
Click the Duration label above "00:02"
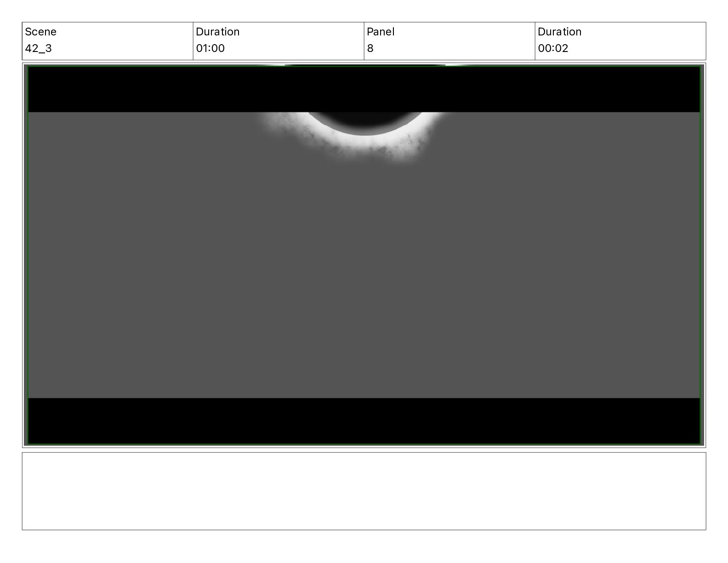559,32
